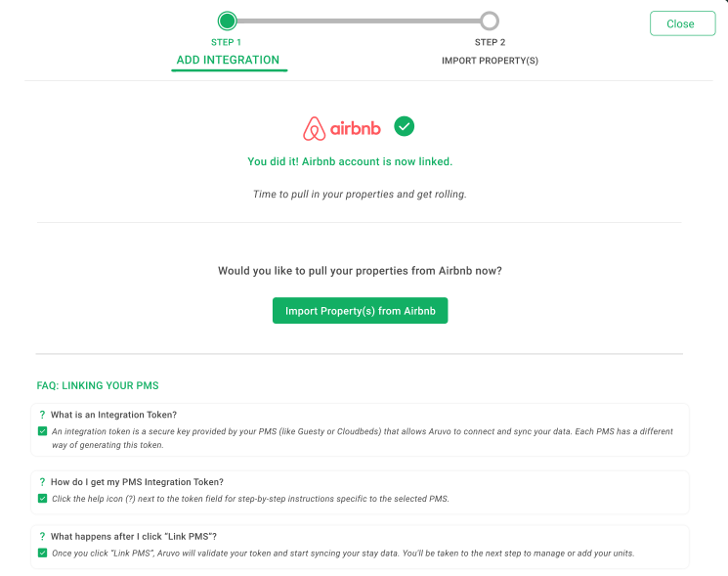The width and height of the screenshot is (728, 576).
Task: Expand 'How do I get my PMS Integration Token?'
Action: click(137, 482)
